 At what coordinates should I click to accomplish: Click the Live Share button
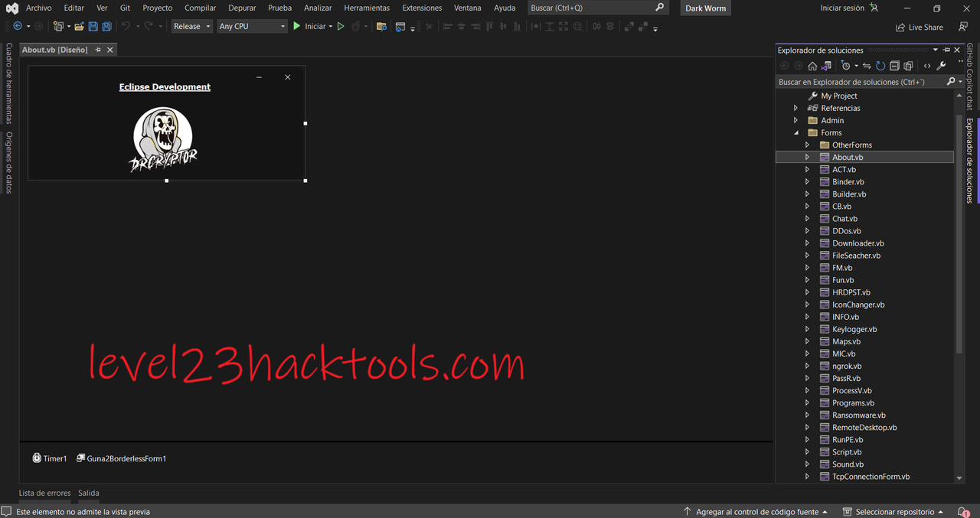tap(920, 27)
